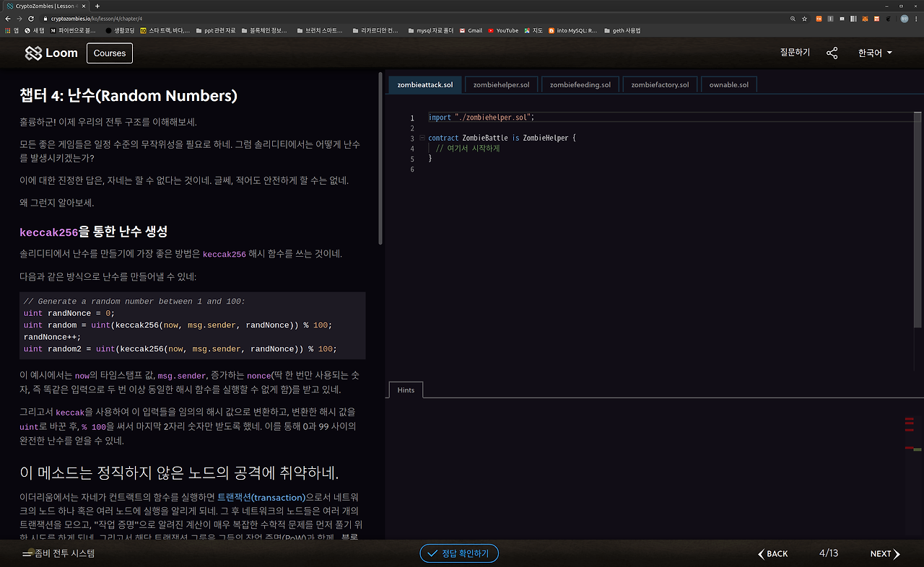
Task: Open the 한국어 language dropdown
Action: coord(875,53)
